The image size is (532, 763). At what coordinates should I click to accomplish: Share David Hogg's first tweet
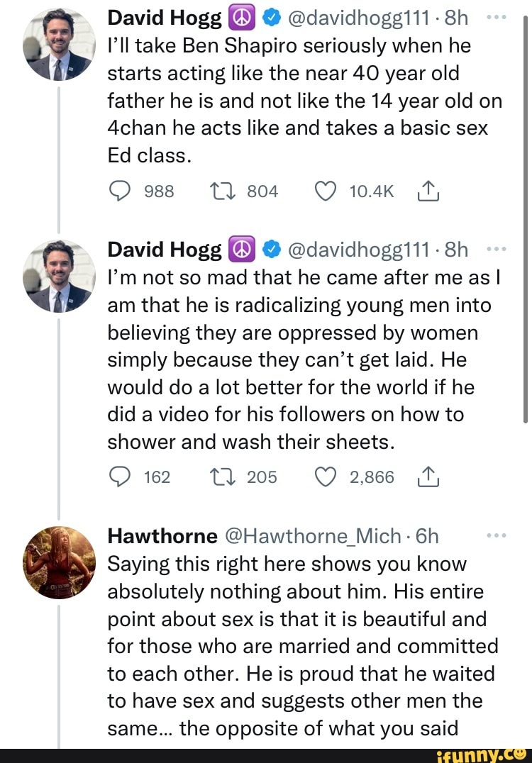pos(428,190)
